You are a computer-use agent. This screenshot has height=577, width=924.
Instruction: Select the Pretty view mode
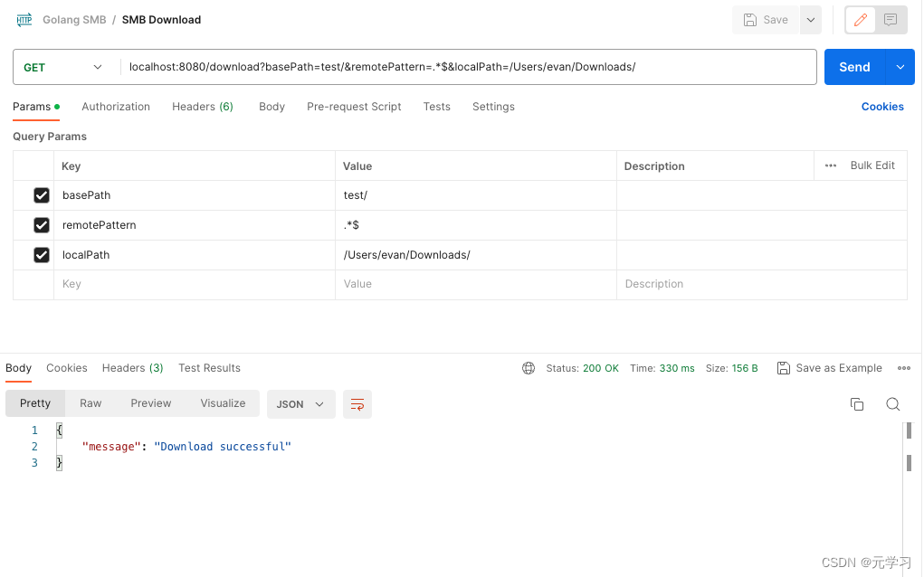coord(35,403)
